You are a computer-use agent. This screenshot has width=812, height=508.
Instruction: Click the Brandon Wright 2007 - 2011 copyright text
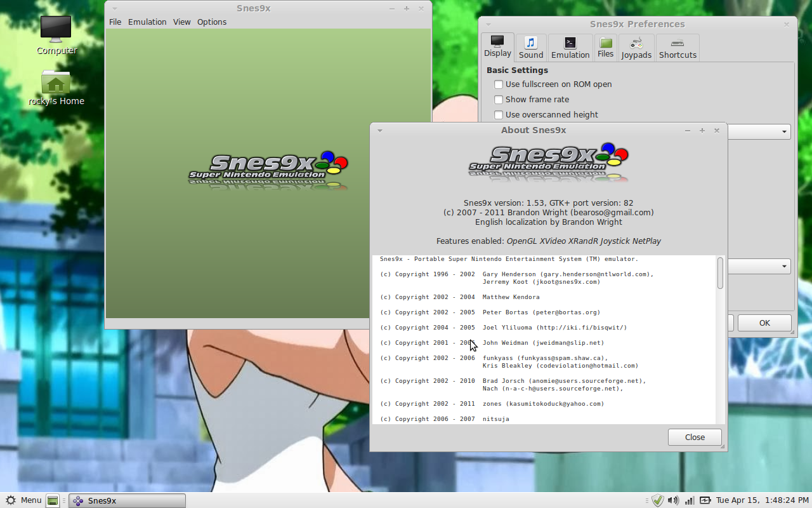point(549,213)
